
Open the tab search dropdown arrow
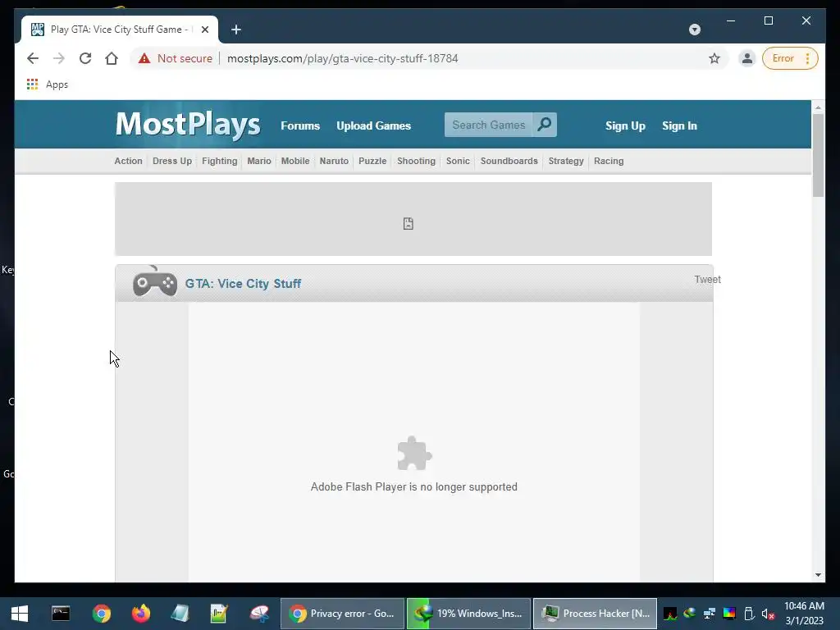[694, 30]
